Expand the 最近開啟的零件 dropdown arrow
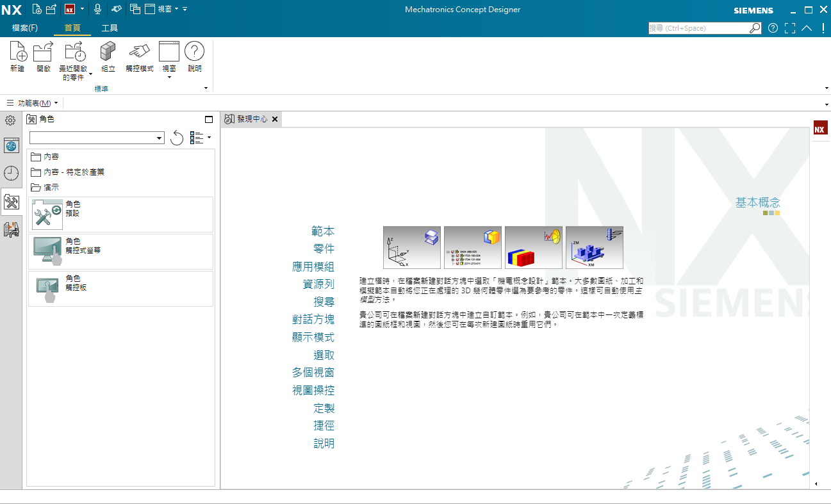 click(90, 73)
